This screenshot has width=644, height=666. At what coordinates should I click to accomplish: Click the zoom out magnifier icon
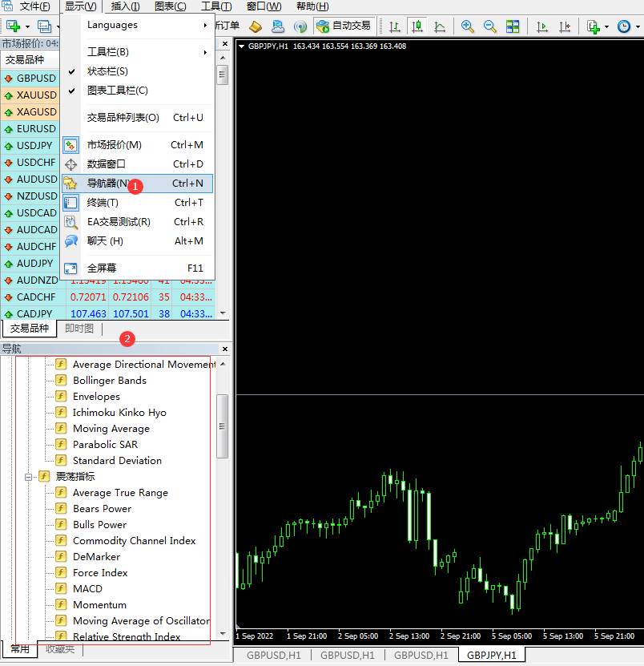(490, 26)
